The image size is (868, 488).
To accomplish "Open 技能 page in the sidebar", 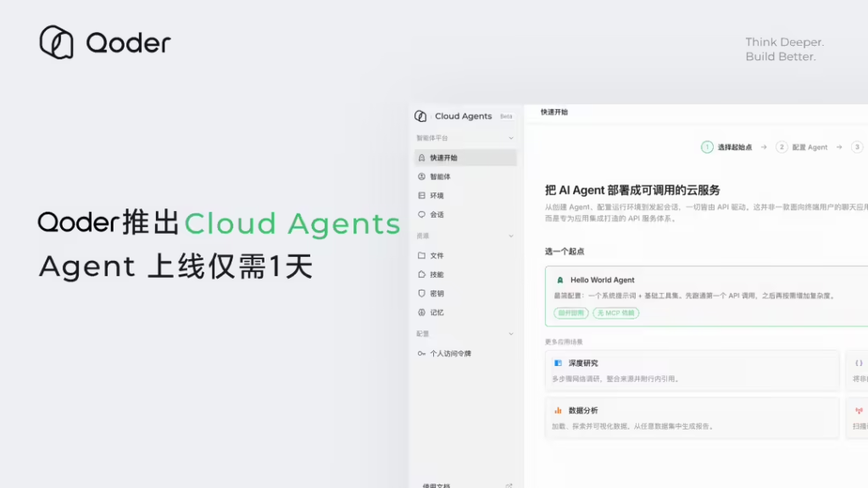I will (x=465, y=274).
